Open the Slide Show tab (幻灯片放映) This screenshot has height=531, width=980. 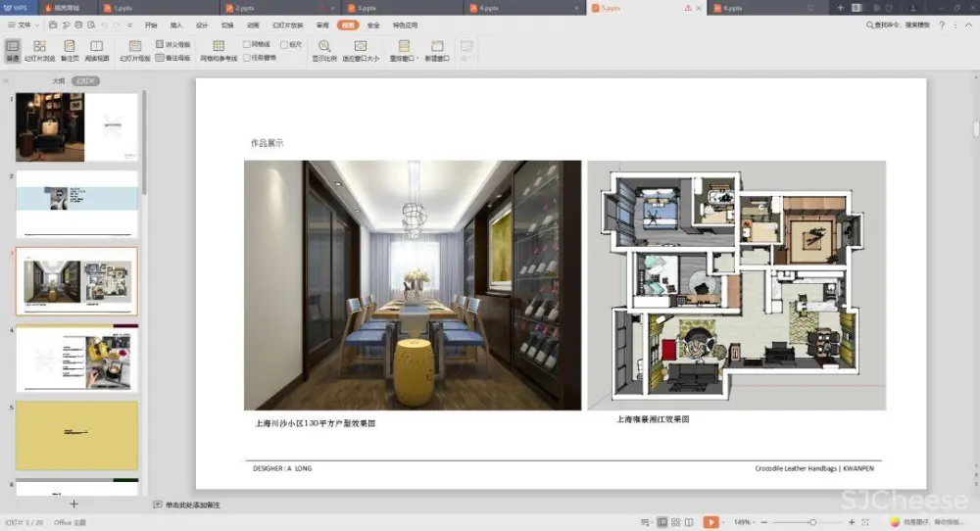(287, 25)
